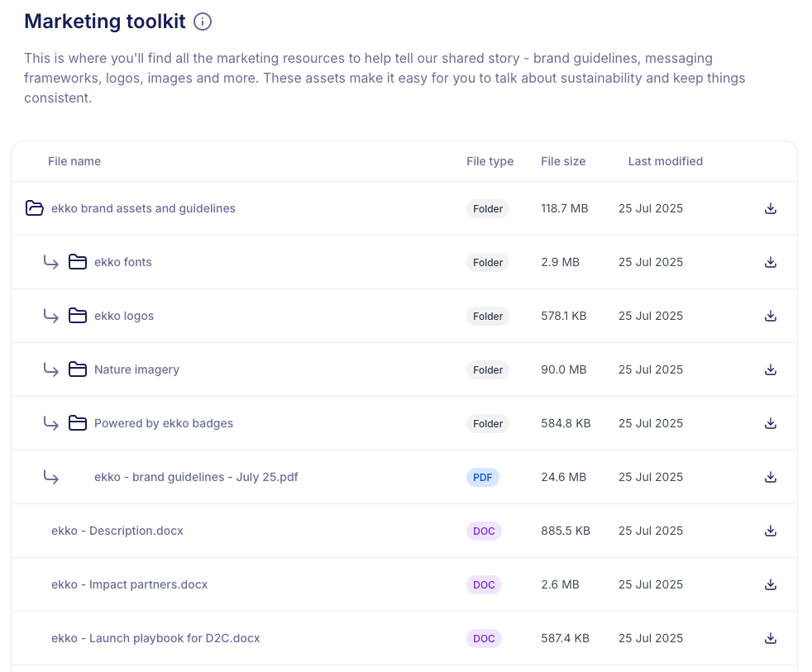Click the Powered by ekko badges folder icon

[x=78, y=423]
